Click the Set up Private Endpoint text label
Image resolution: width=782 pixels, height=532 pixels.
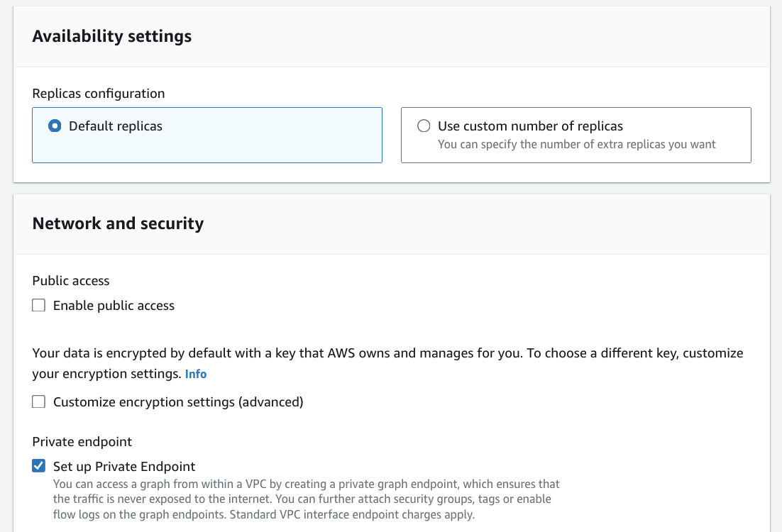(x=124, y=466)
